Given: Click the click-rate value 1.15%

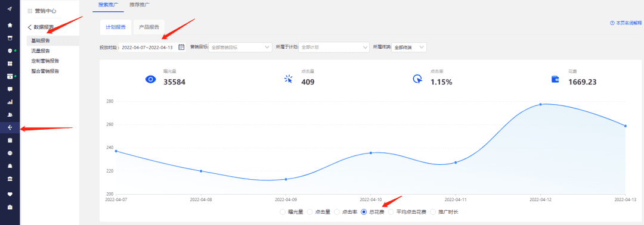Looking at the screenshot, I should tap(441, 82).
